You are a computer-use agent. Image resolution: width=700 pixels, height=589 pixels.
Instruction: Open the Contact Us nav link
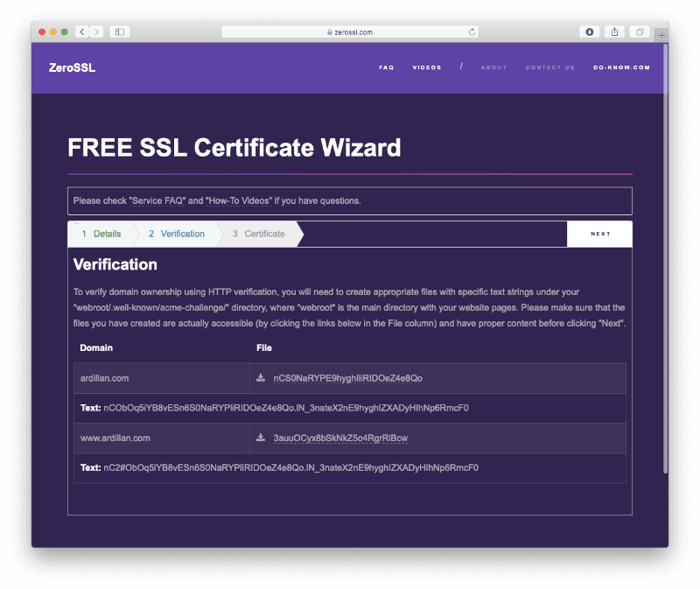(x=549, y=67)
